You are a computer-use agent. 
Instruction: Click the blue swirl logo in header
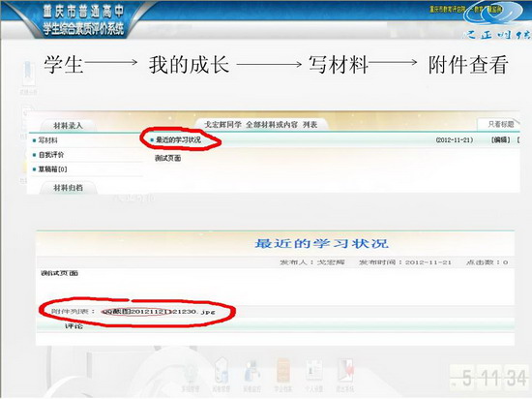[491, 15]
